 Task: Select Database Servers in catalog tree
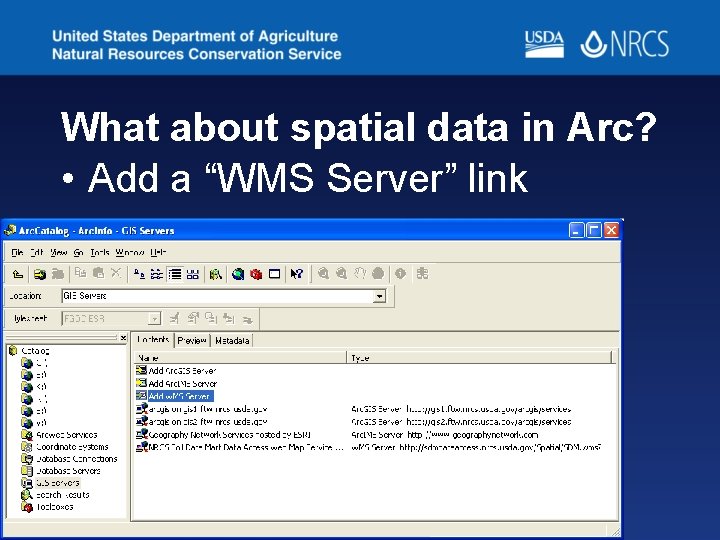coord(61,470)
